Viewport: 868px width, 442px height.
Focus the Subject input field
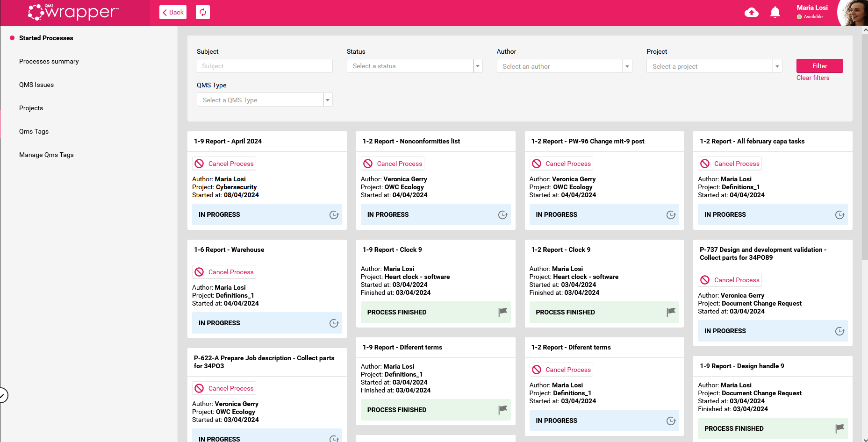pyautogui.click(x=265, y=66)
